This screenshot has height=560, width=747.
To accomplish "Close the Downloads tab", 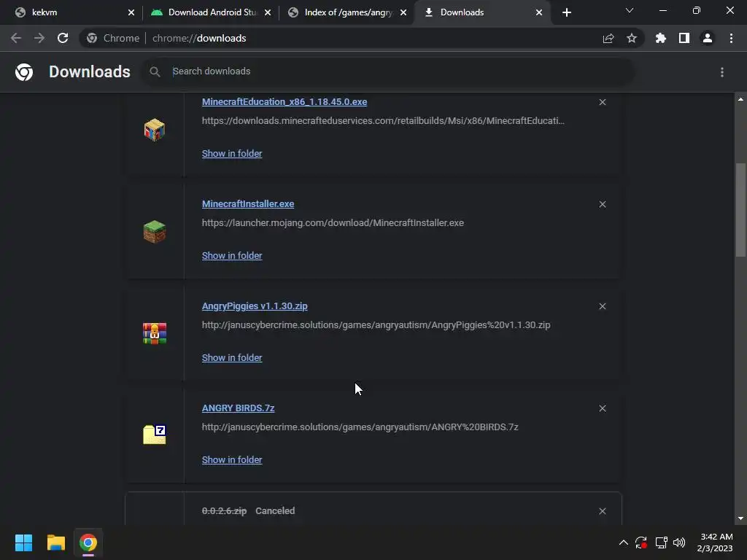I will 539,12.
